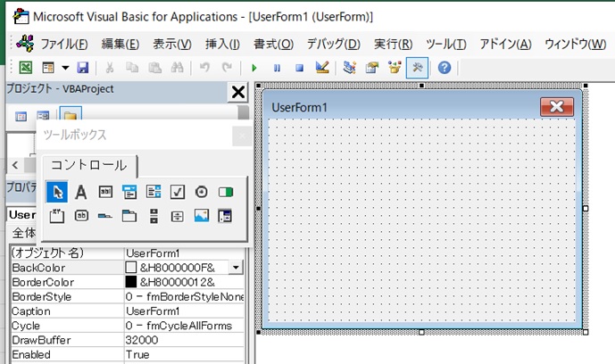Click View Object icon in project panel

pyautogui.click(x=43, y=115)
